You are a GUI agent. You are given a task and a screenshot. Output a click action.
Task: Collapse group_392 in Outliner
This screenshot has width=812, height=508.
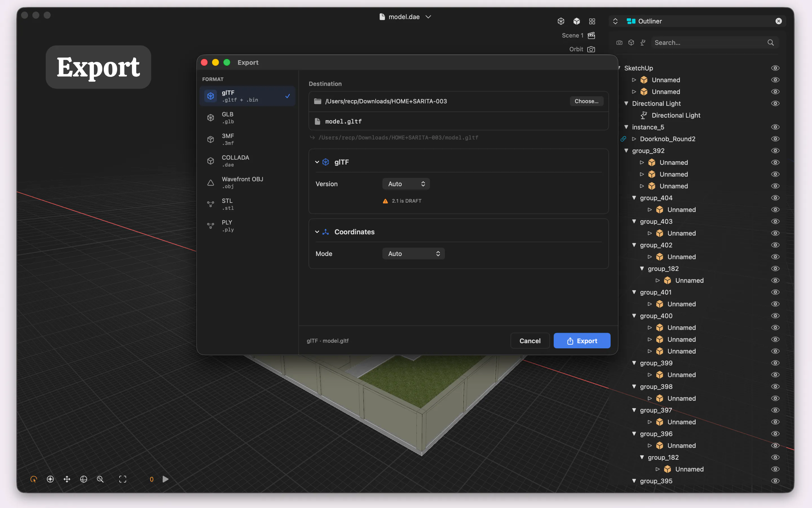click(x=626, y=150)
